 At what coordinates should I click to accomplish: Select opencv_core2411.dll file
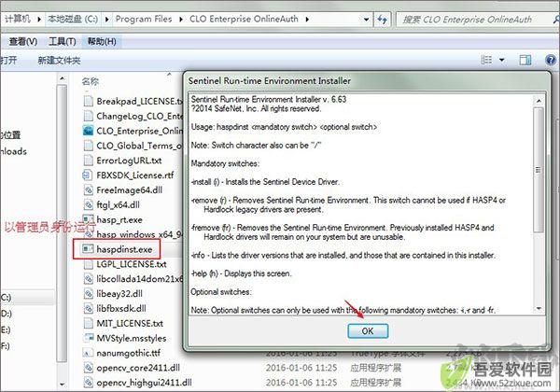click(x=138, y=368)
